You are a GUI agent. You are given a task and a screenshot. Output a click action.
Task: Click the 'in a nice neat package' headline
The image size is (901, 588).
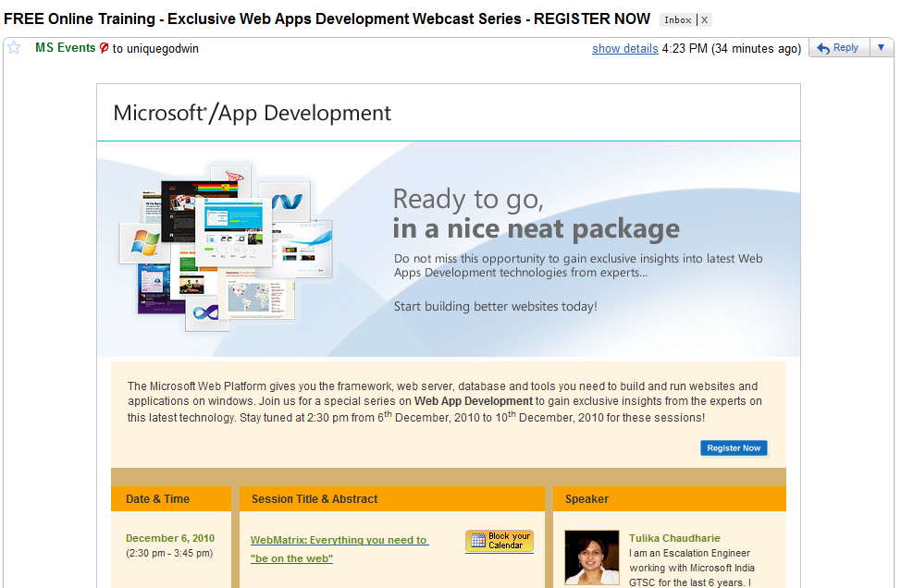pyautogui.click(x=536, y=229)
